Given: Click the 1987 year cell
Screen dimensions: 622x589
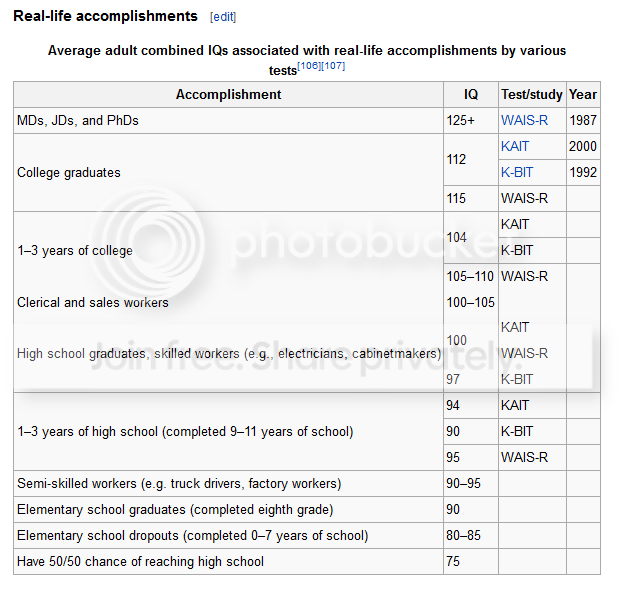Looking at the screenshot, I should tap(583, 120).
